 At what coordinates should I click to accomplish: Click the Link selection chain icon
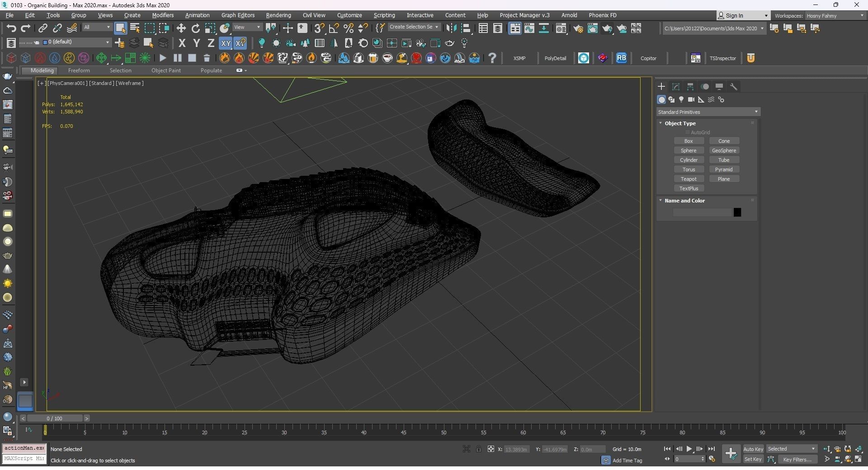[42, 28]
